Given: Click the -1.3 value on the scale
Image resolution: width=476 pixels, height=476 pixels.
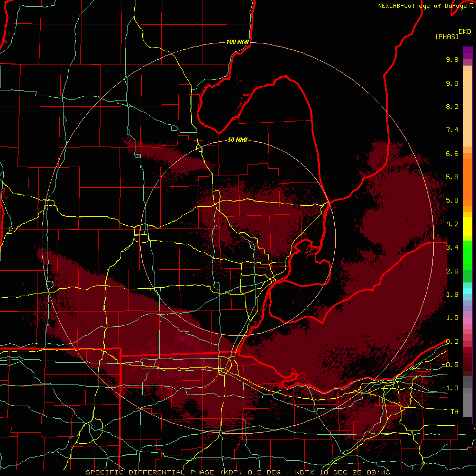Looking at the screenshot, I should (450, 388).
